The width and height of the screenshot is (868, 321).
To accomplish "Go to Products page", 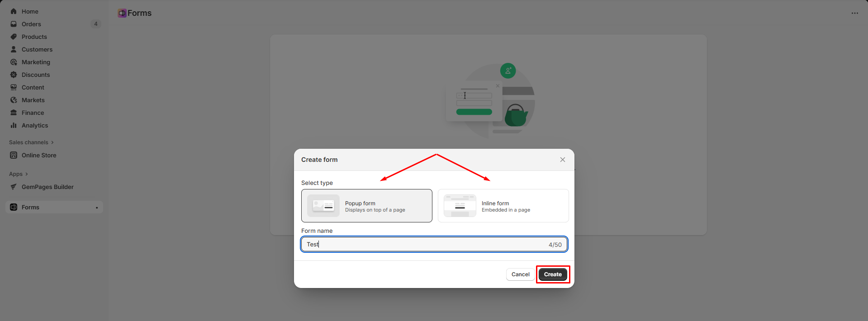I will click(54, 37).
